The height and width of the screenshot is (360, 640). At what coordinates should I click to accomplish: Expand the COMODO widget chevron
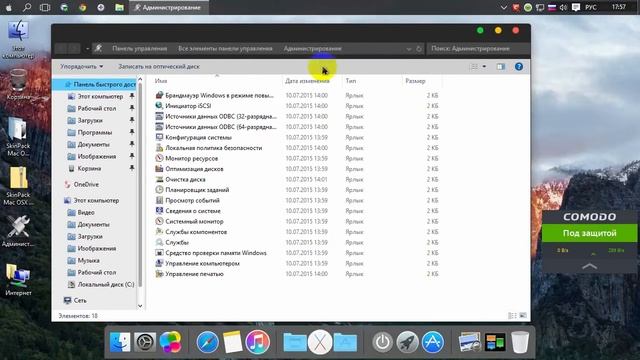tap(589, 266)
